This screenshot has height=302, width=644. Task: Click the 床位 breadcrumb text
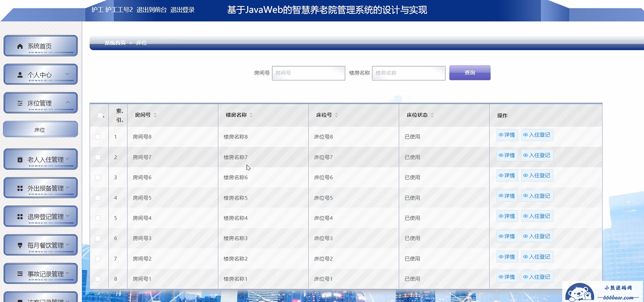(141, 43)
